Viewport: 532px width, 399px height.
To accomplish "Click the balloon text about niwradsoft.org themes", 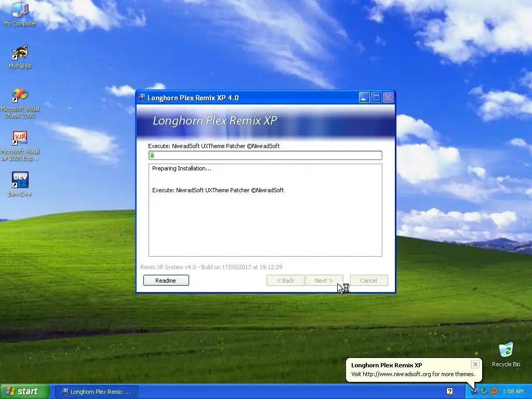I will tap(413, 374).
